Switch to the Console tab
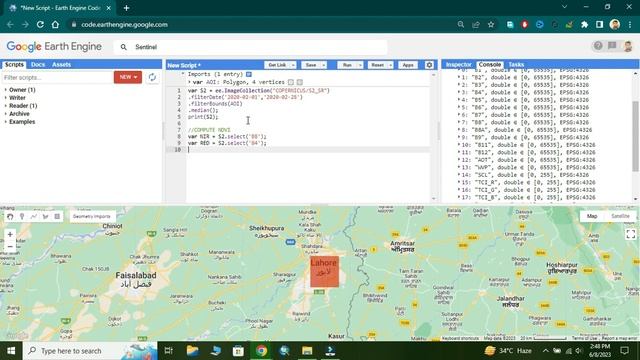This screenshot has height=360, width=640. click(x=490, y=64)
